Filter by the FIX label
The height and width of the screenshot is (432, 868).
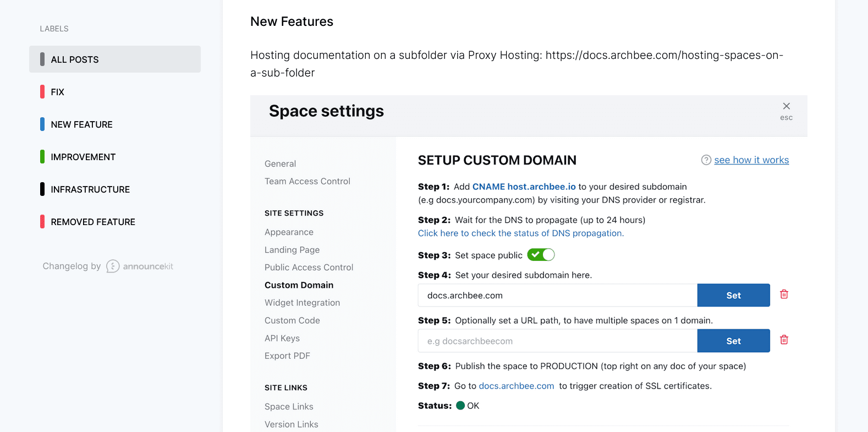[x=57, y=92]
